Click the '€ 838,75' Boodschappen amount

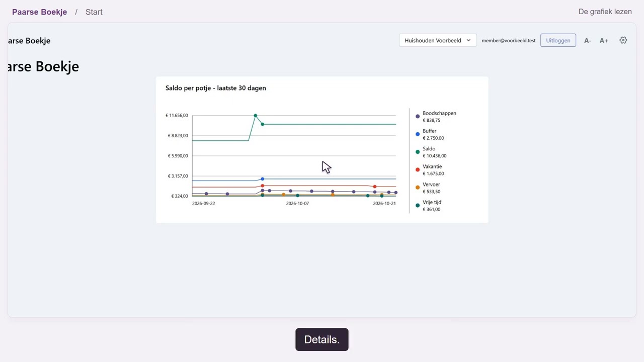point(432,120)
